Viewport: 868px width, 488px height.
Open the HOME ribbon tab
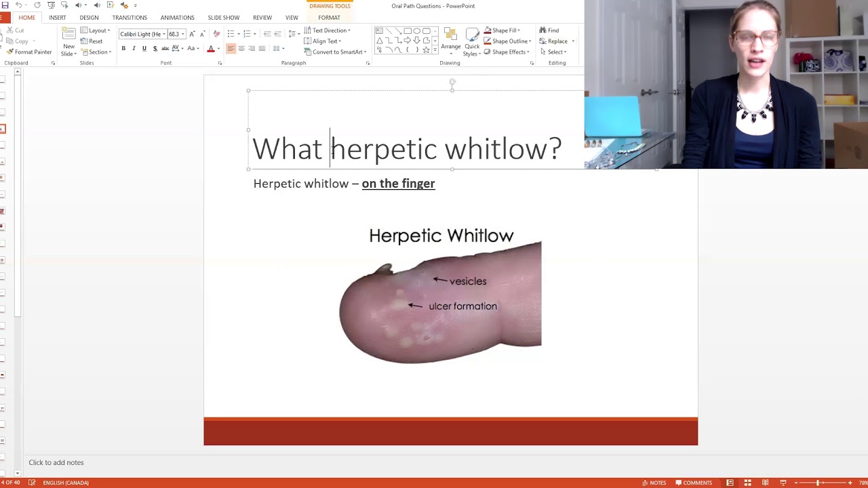26,18
